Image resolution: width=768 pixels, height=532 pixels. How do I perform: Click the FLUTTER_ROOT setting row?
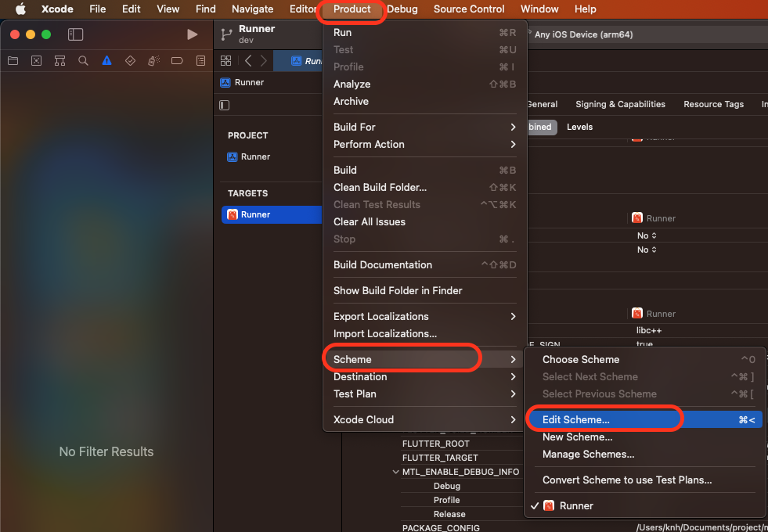tap(436, 444)
